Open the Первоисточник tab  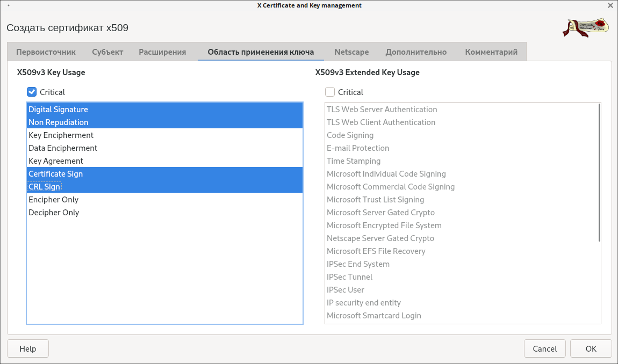pyautogui.click(x=46, y=52)
